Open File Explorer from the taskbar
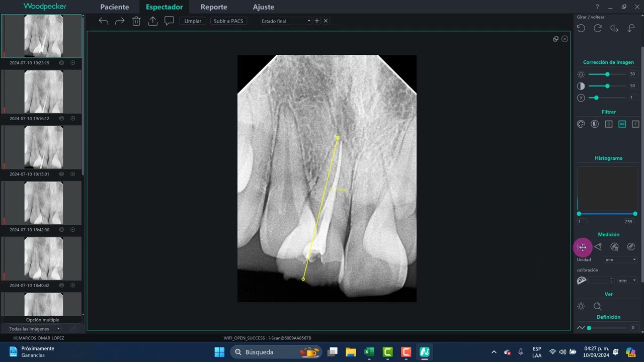 tap(351, 352)
